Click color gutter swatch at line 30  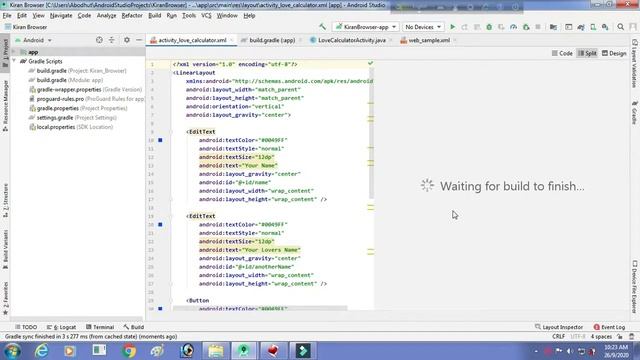[160, 309]
